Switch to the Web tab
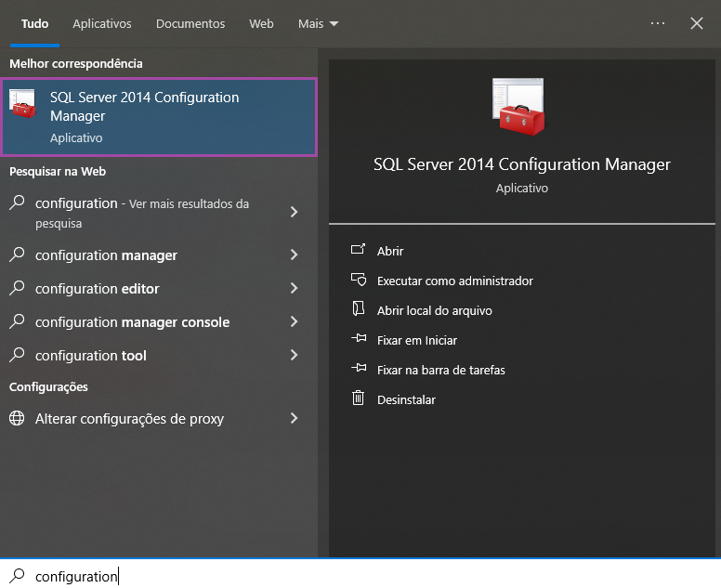The width and height of the screenshot is (721, 588). coord(261,23)
